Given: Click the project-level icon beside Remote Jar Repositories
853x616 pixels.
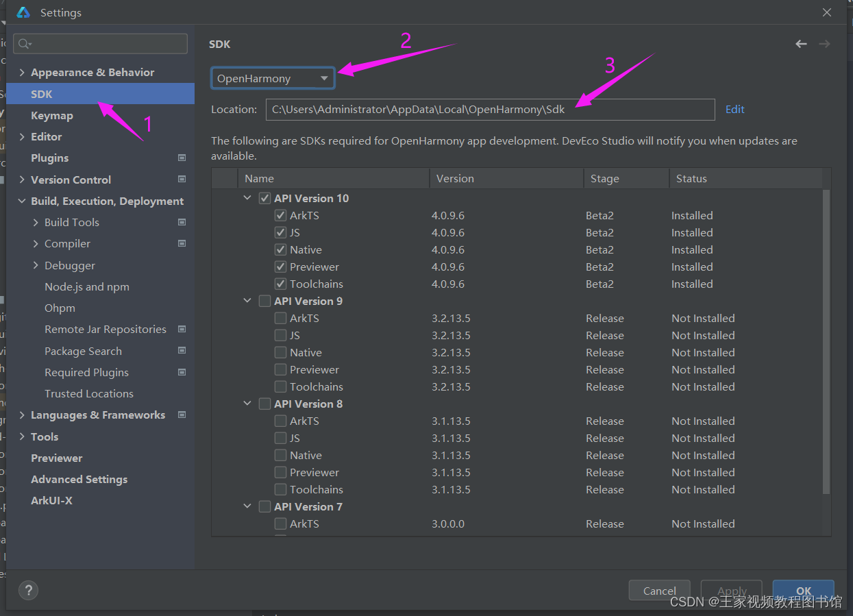Looking at the screenshot, I should tap(182, 329).
